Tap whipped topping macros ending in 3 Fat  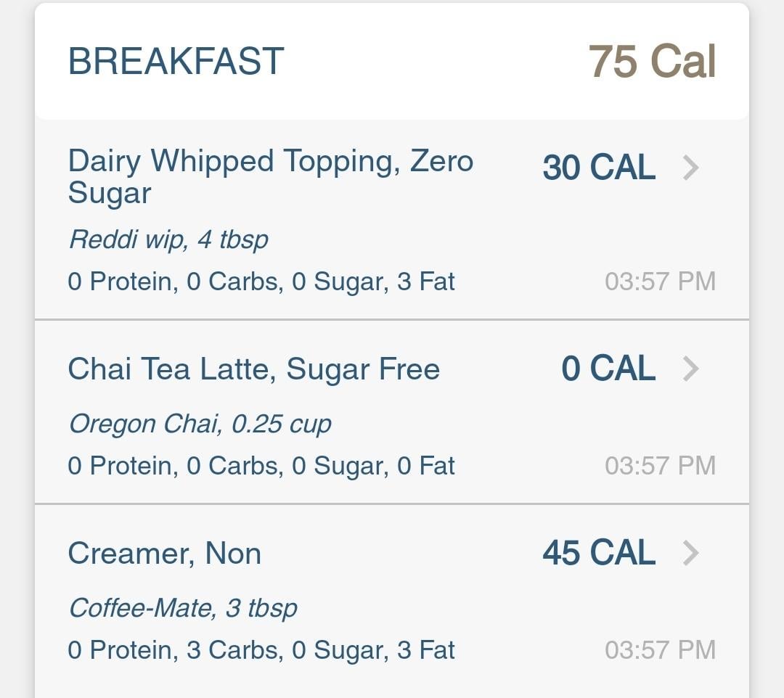coord(261,282)
